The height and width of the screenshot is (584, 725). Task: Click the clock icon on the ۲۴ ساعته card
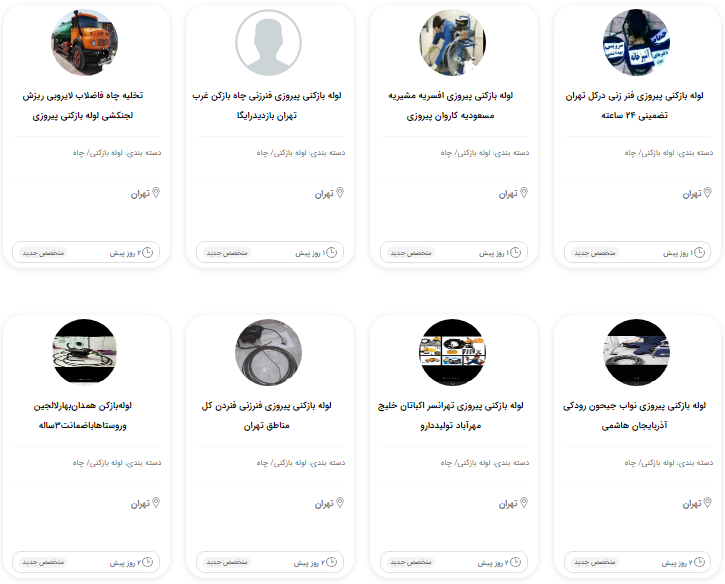point(700,252)
